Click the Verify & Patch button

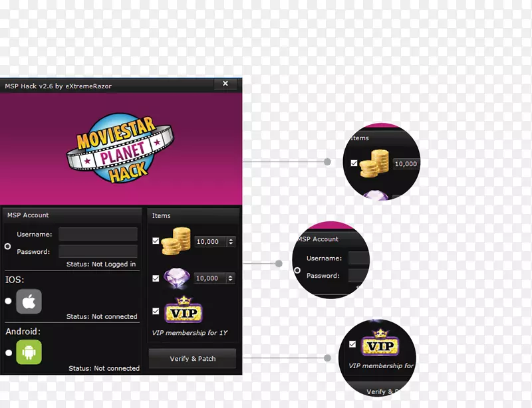click(x=192, y=358)
